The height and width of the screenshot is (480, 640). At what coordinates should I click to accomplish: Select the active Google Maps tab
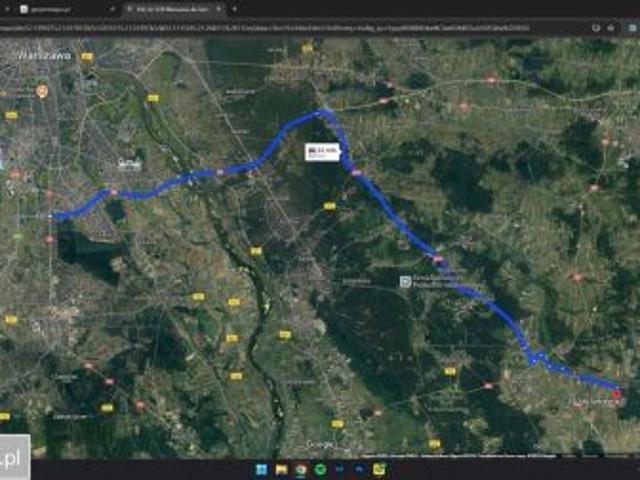point(170,8)
